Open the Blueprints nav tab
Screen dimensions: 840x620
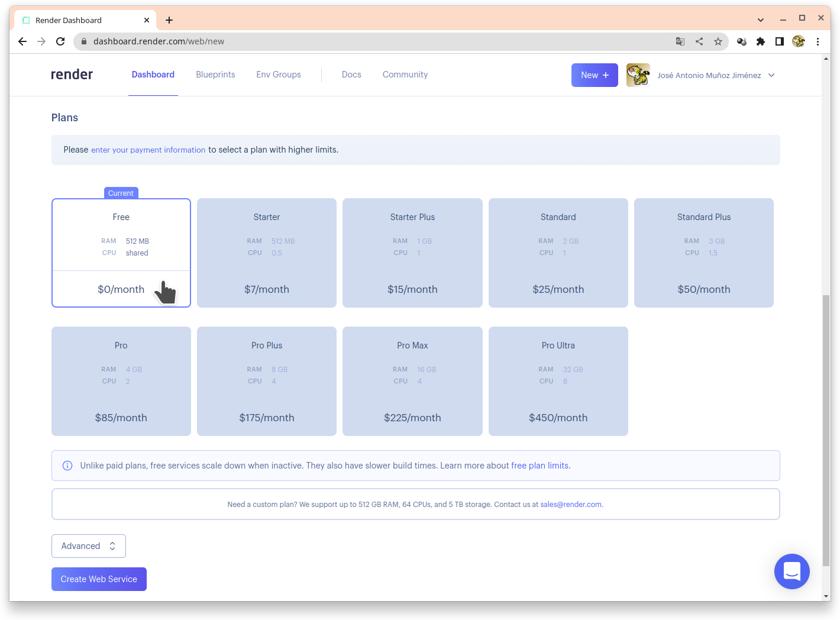tap(215, 75)
